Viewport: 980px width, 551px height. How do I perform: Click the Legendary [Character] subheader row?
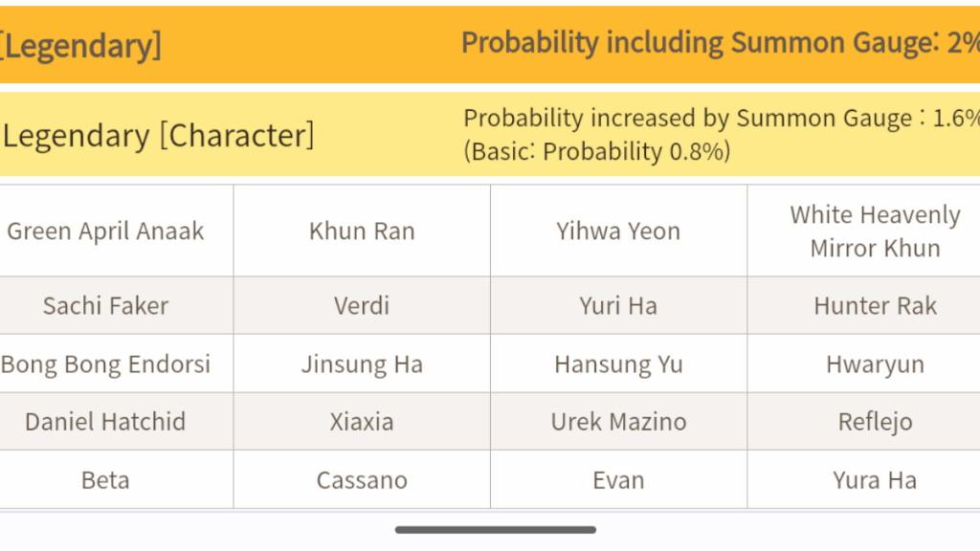click(490, 134)
